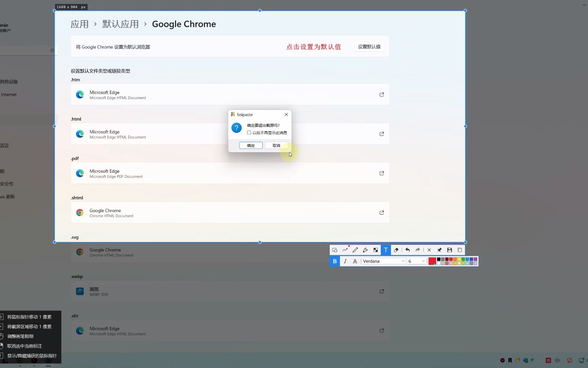Viewport: 588px width, 368px height.
Task: Open default app chooser for .pdf
Action: (x=382, y=173)
